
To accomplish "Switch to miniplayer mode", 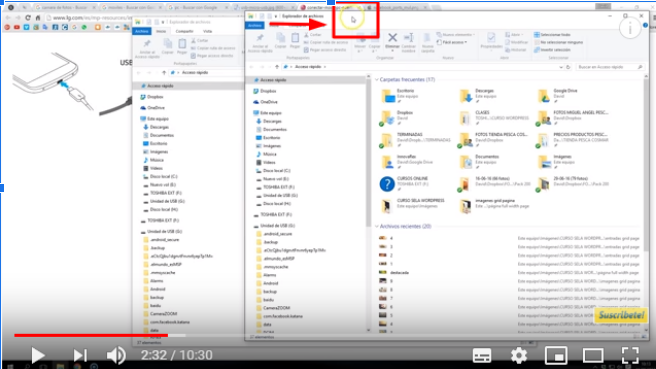I will [556, 355].
